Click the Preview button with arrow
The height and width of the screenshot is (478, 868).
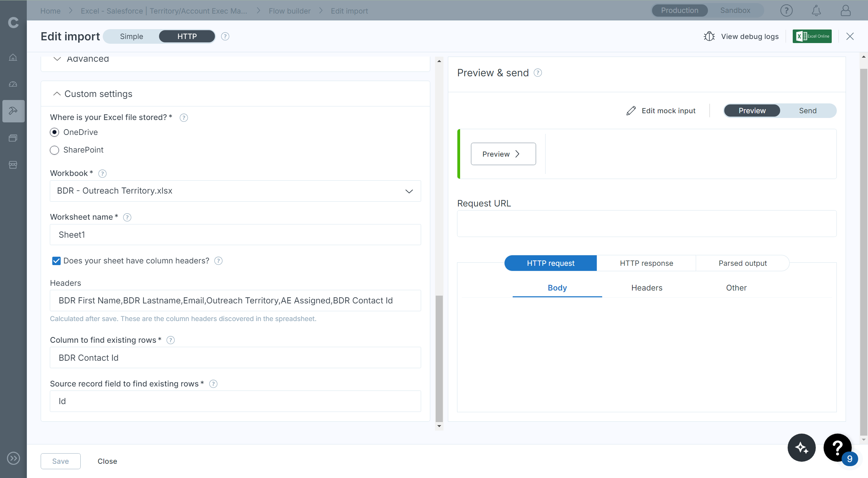503,154
